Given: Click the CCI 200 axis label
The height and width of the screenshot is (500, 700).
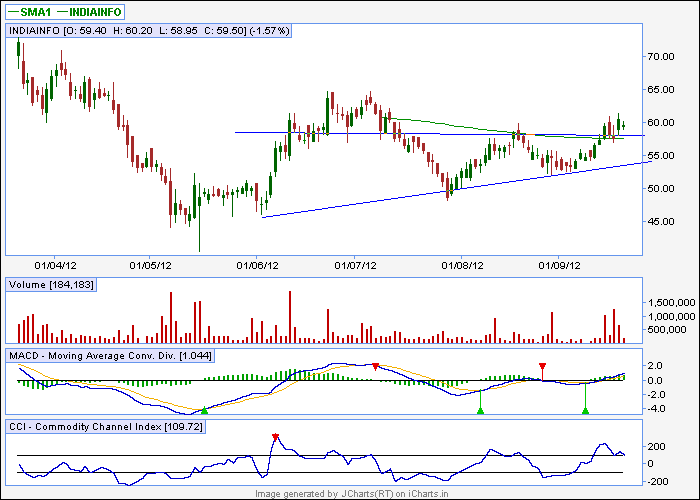Looking at the screenshot, I should point(656,446).
